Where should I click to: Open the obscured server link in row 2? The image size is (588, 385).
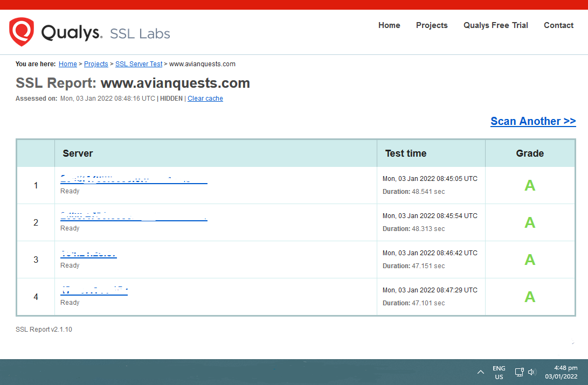click(x=134, y=216)
